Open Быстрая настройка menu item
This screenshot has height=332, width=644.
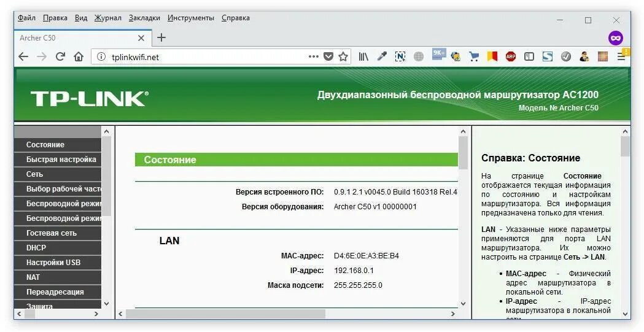click(x=58, y=159)
